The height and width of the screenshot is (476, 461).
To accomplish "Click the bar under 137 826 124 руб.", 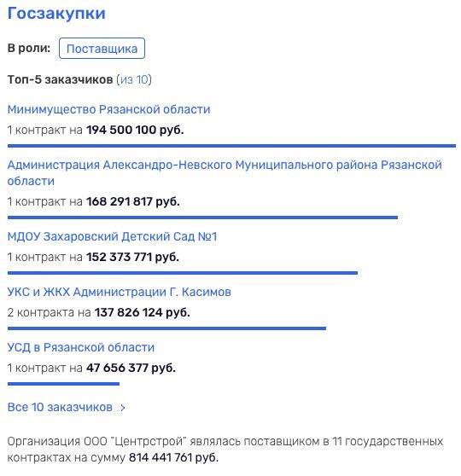I will (x=166, y=328).
